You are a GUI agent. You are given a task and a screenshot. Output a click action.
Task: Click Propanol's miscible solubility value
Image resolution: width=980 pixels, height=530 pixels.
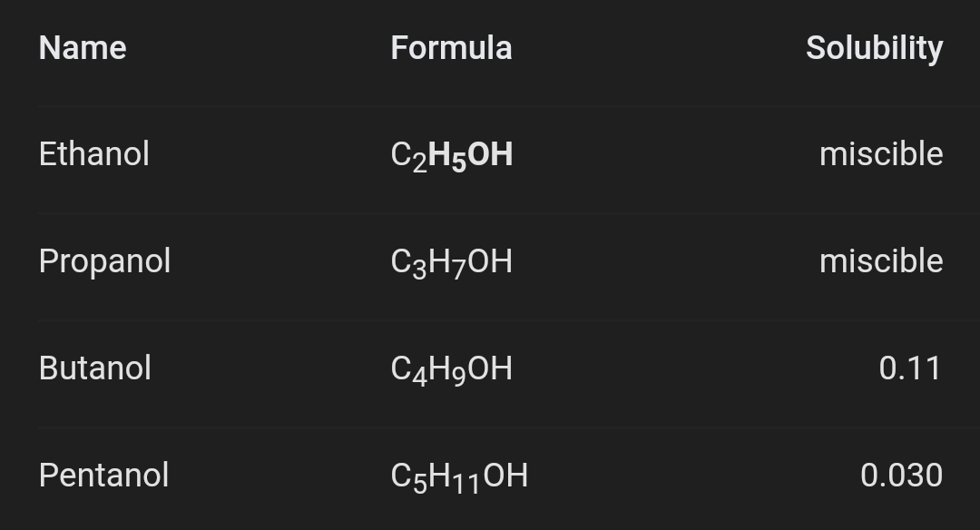[880, 261]
